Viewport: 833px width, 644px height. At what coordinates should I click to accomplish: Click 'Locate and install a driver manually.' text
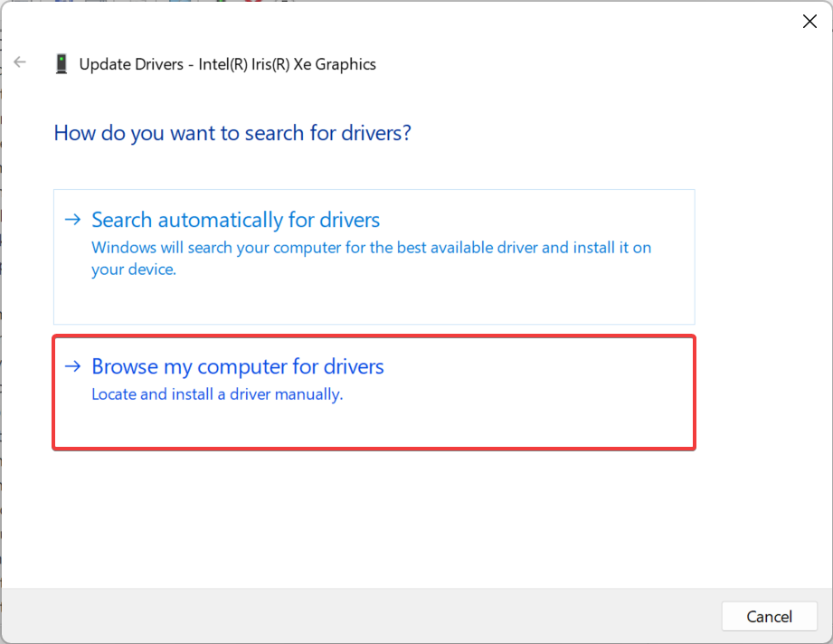click(217, 394)
